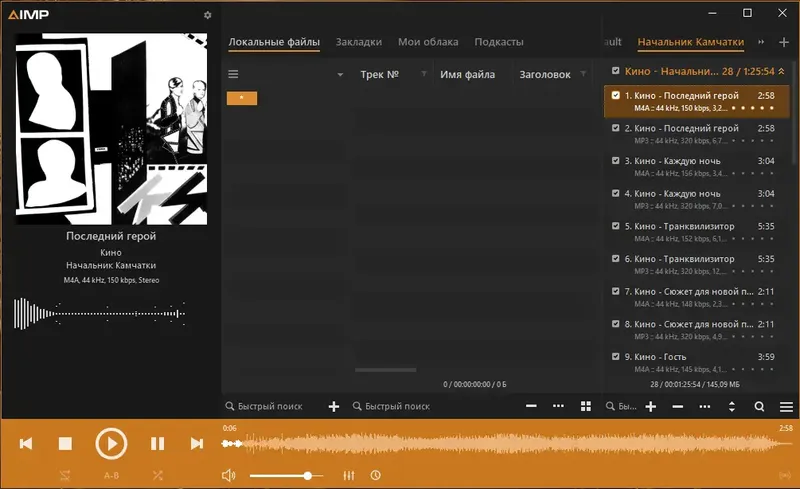Uncheck track 6 Транквилизитор

click(615, 258)
